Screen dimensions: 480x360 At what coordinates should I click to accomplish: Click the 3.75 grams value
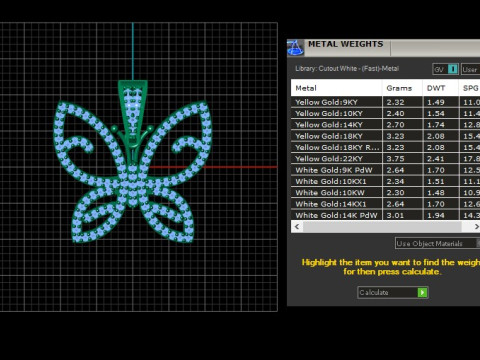tap(395, 159)
